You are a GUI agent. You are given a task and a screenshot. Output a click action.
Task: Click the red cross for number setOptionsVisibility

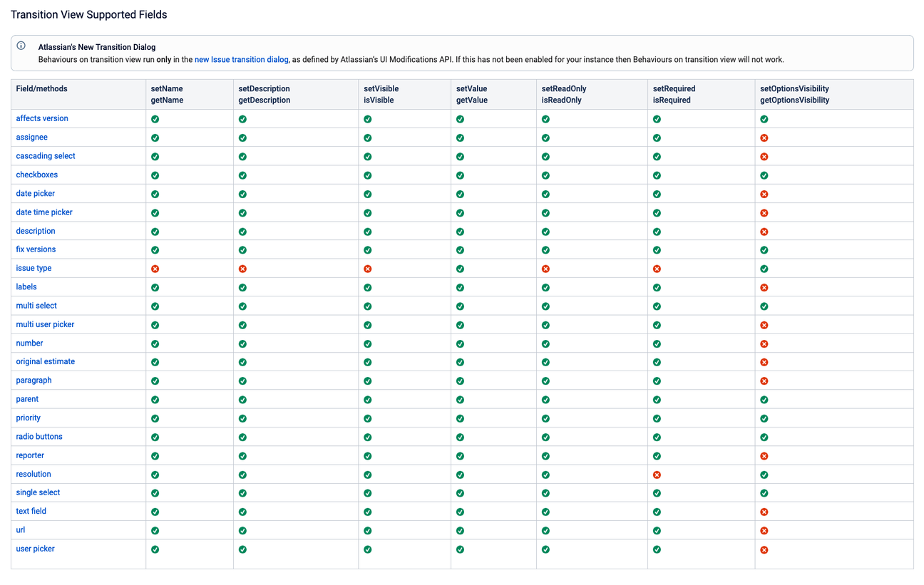click(x=764, y=343)
